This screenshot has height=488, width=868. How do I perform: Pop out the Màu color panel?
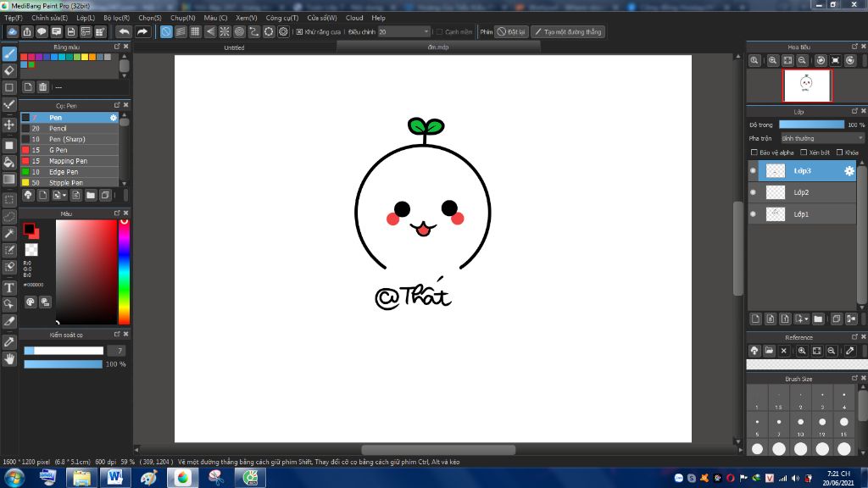click(117, 213)
